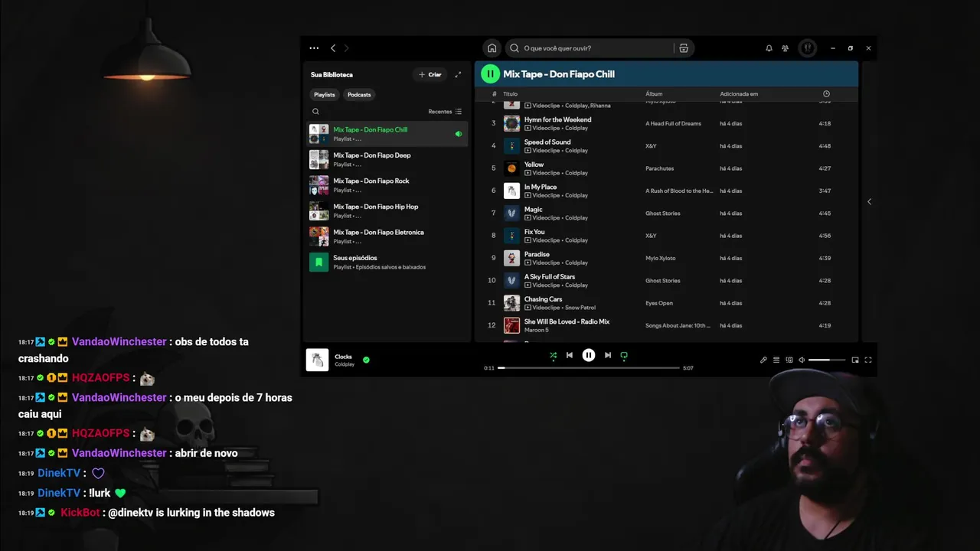Open Mix Tape - Don Fiapo Chill playlist
This screenshot has width=980, height=551.
click(x=387, y=134)
